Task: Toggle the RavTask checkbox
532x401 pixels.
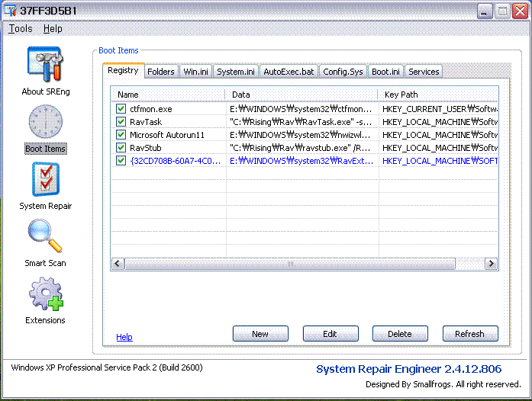Action: point(121,122)
